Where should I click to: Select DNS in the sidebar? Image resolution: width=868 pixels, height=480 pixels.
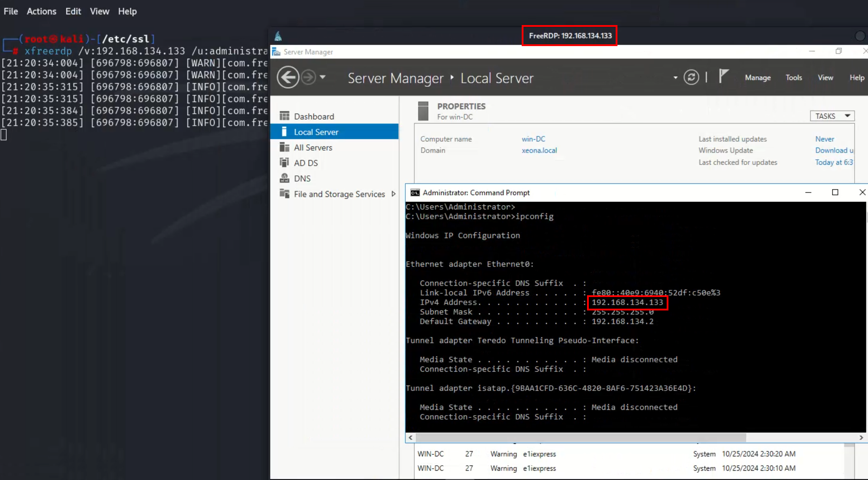click(334, 178)
